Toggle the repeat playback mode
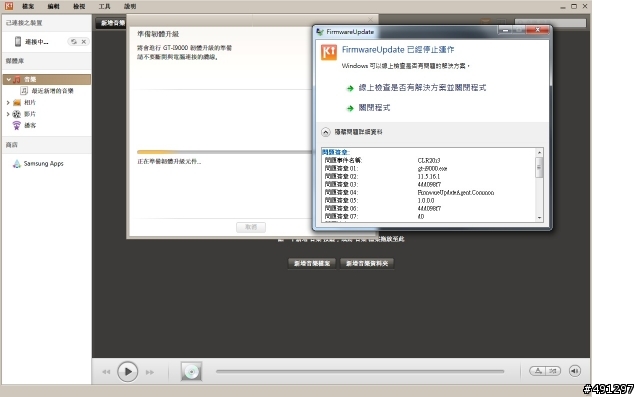 [538, 371]
